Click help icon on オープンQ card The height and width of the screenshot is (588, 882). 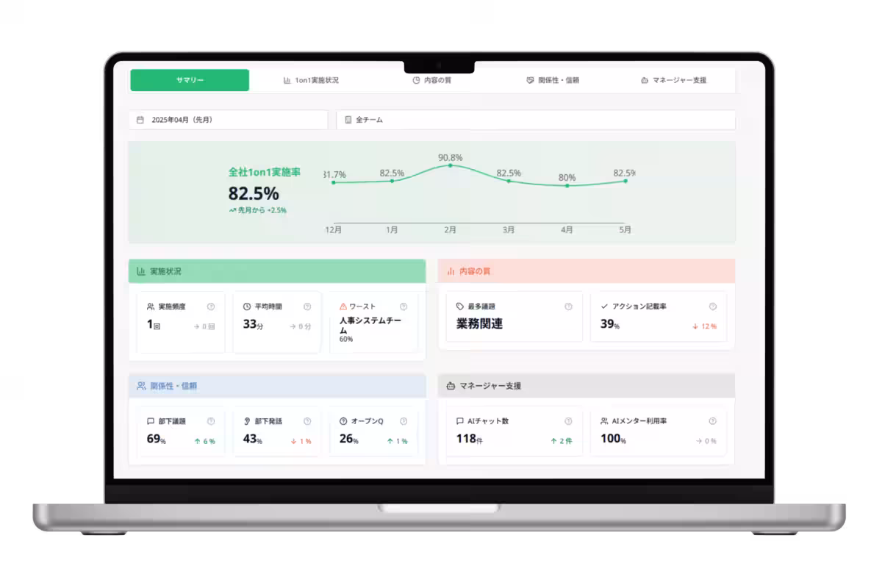(x=404, y=421)
